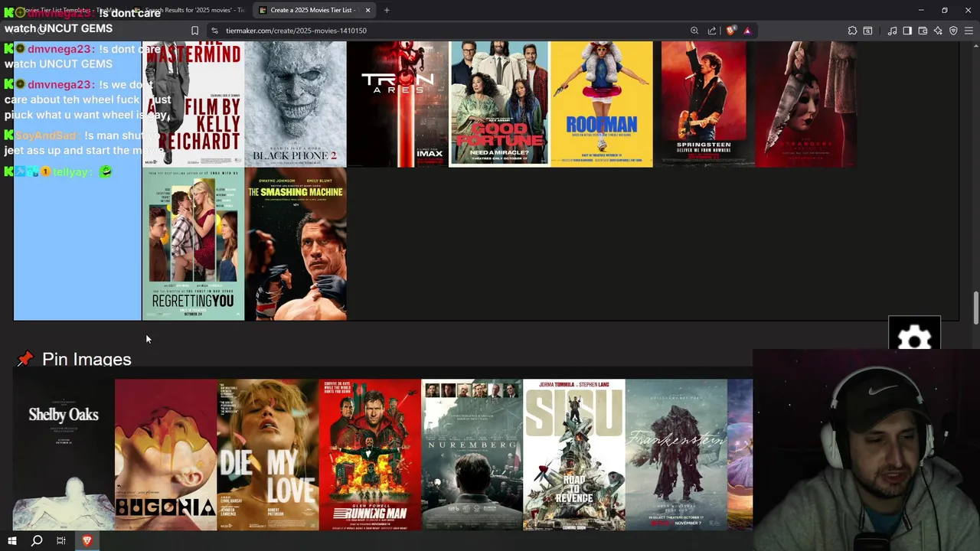Bookmark this page icon
The height and width of the screenshot is (551, 980).
(x=194, y=31)
